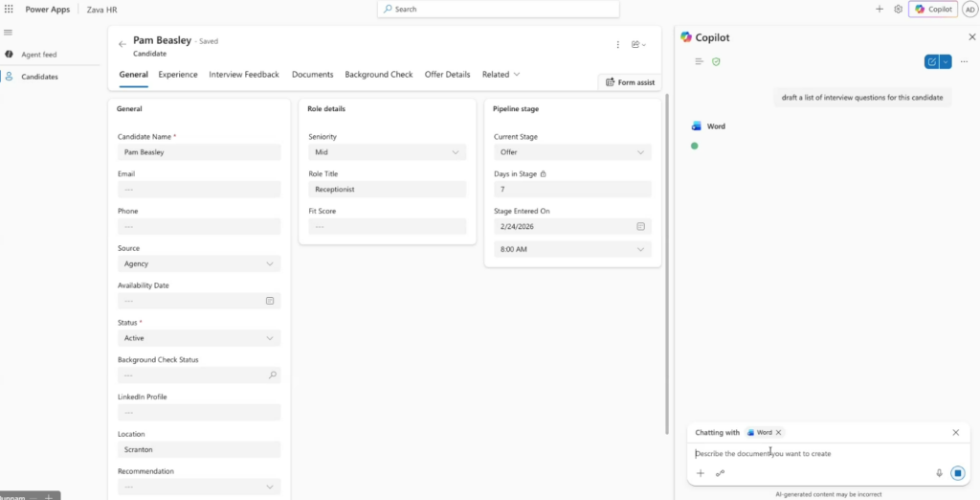Image resolution: width=980 pixels, height=500 pixels.
Task: Click the green shield icon in Copilot
Action: click(715, 61)
